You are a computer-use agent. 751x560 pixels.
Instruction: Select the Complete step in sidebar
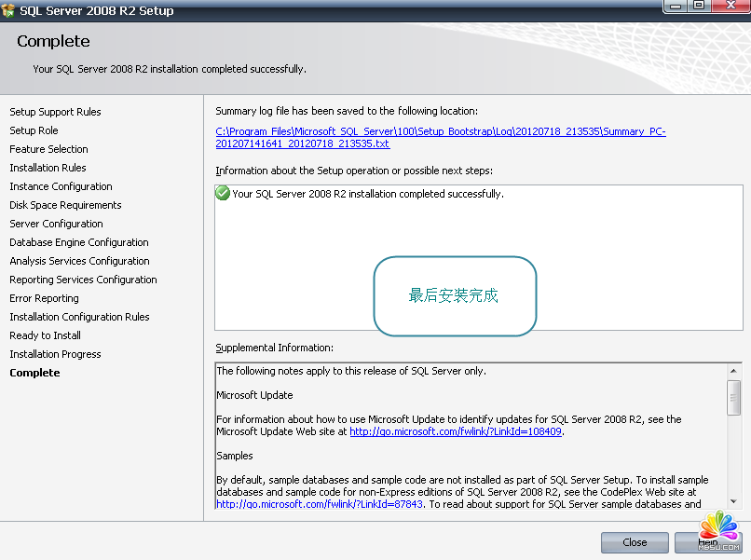point(34,373)
